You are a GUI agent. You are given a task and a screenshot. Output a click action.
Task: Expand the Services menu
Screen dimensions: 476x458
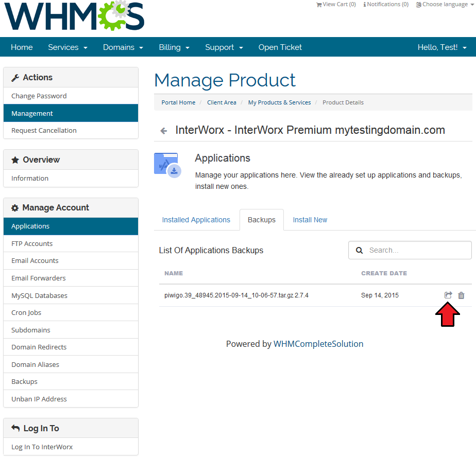pos(67,47)
